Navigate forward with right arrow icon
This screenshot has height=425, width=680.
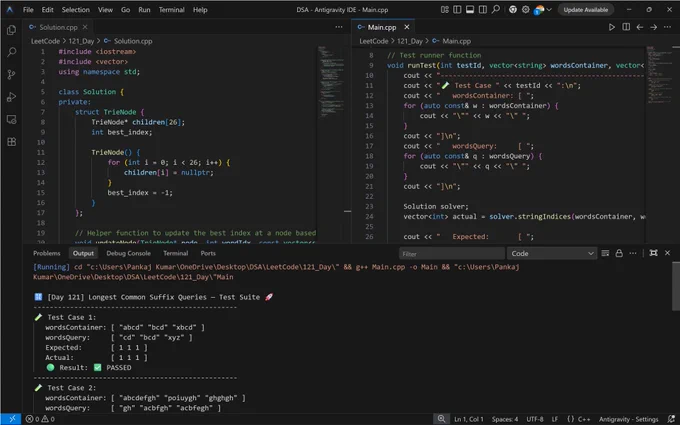pyautogui.click(x=653, y=27)
